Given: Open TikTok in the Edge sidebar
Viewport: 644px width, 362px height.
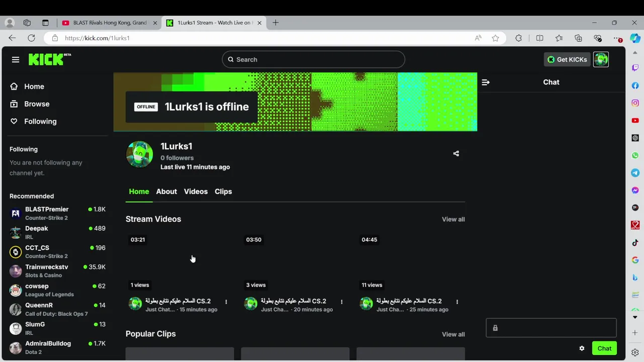Looking at the screenshot, I should (635, 243).
